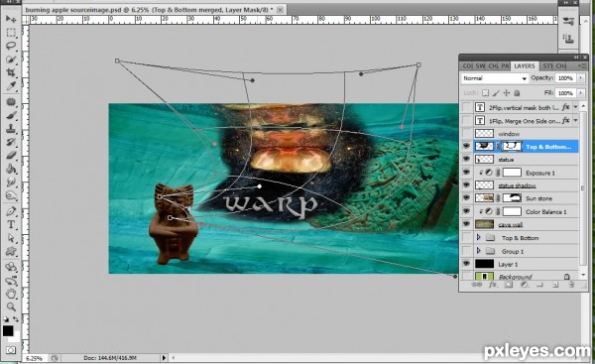Switch to the Layers tab
Viewport: 595px width, 364px height.
[x=524, y=66]
